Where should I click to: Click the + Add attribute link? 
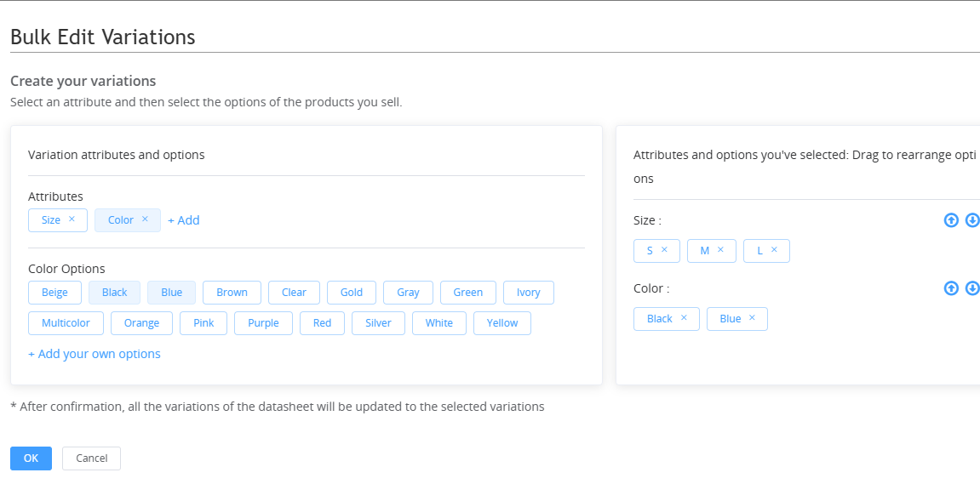(x=184, y=219)
